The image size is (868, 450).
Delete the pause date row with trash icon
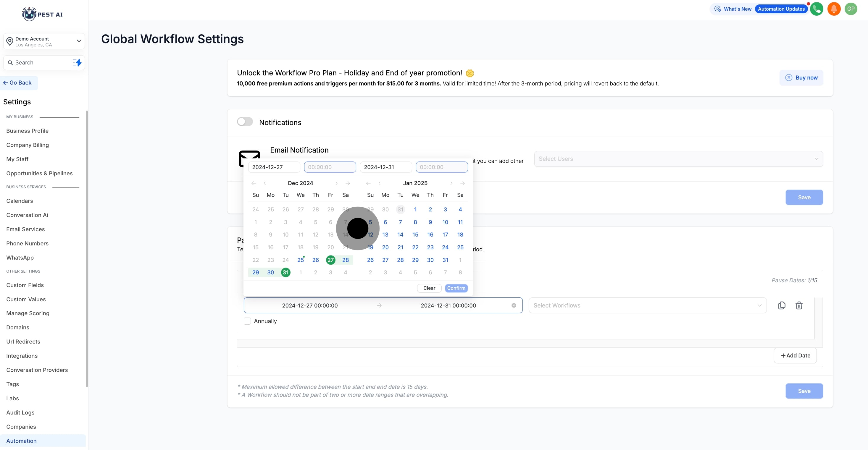799,305
